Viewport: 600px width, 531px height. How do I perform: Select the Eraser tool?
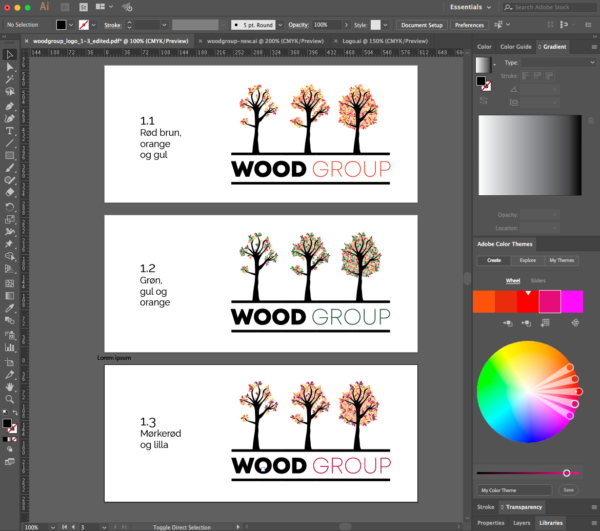9,192
